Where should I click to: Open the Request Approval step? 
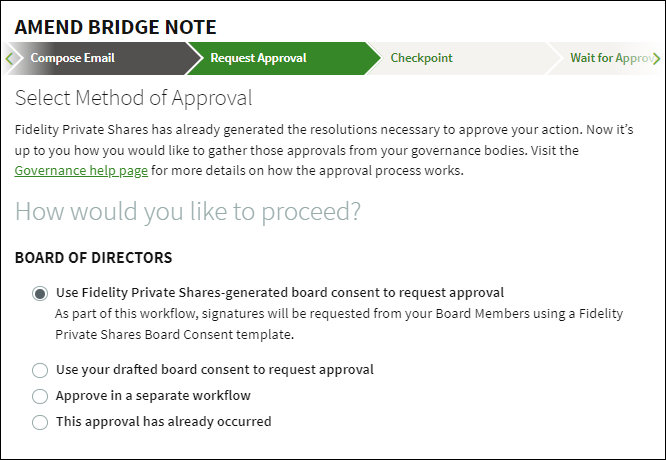[x=258, y=58]
